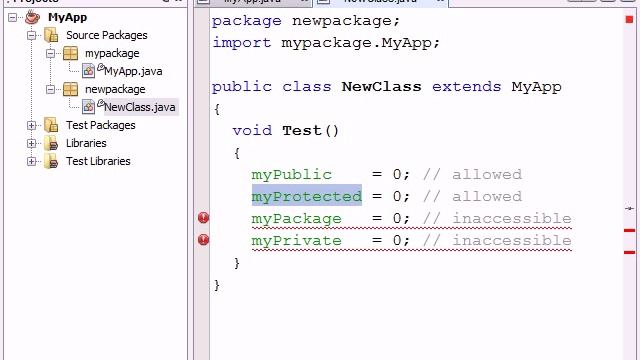Click the error icon on myPackage line
Image resolution: width=640 pixels, height=360 pixels.
(x=203, y=218)
